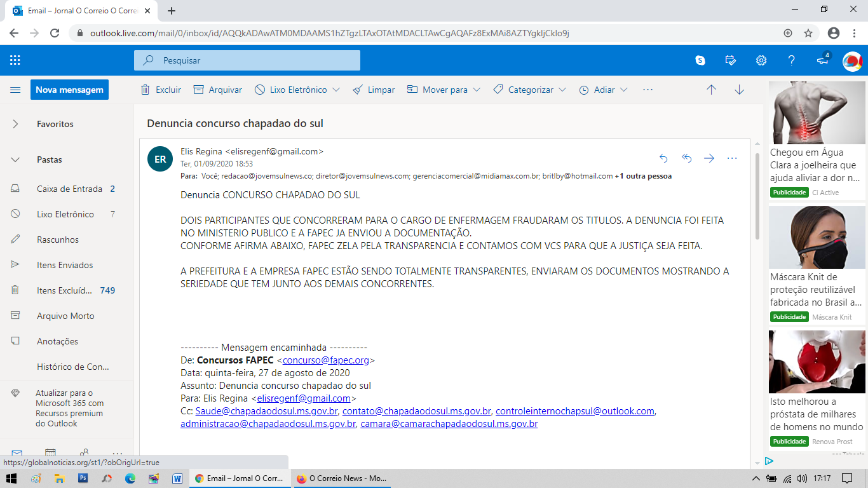Forward the email using arrow icon
Image resolution: width=868 pixels, height=488 pixels.
point(709,158)
